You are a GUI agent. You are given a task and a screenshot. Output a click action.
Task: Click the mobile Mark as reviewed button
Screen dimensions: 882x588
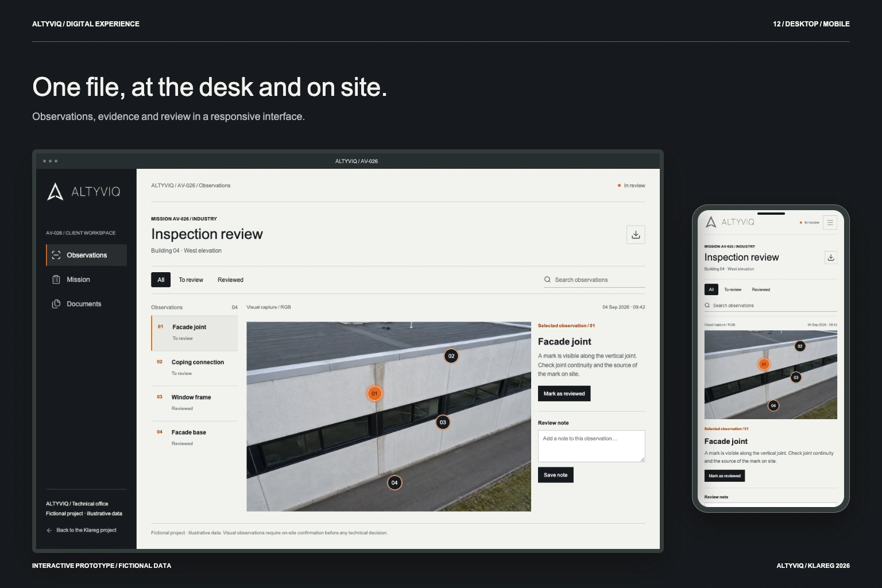click(x=725, y=475)
